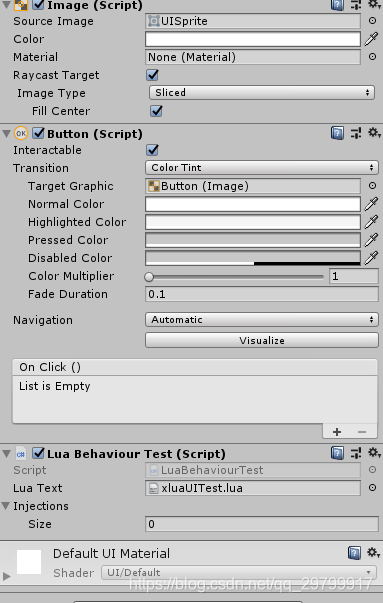Open the Navigation Automatic dropdown
The image size is (383, 603).
point(262,320)
